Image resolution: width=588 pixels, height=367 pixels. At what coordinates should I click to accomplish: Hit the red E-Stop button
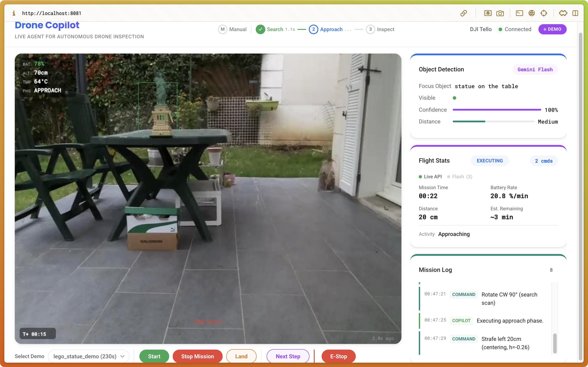tap(338, 356)
